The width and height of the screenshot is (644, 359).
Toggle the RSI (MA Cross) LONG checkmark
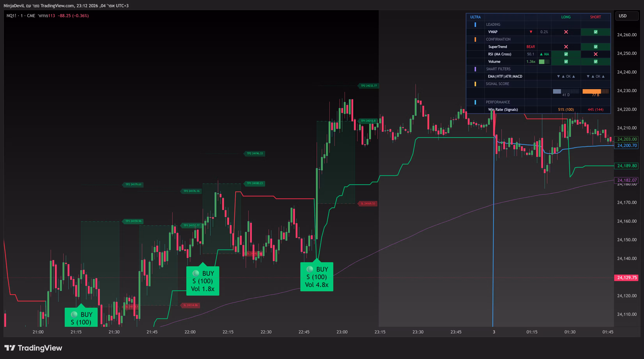(566, 54)
